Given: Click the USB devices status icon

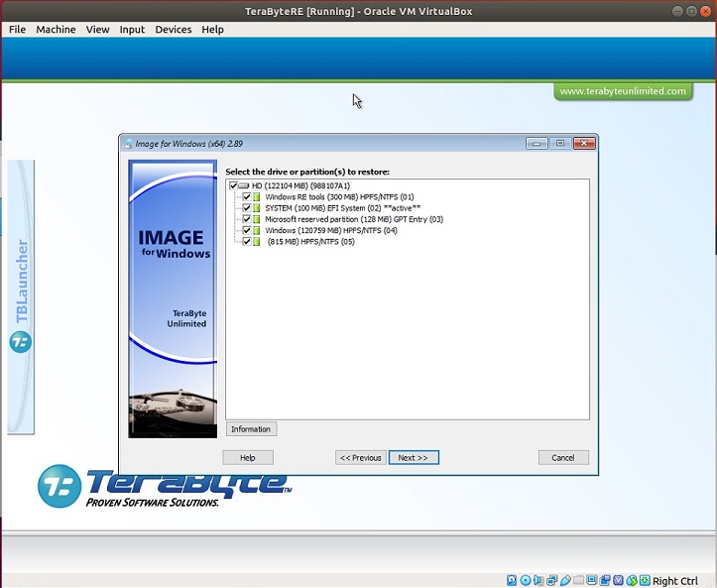Looking at the screenshot, I should tap(565, 580).
